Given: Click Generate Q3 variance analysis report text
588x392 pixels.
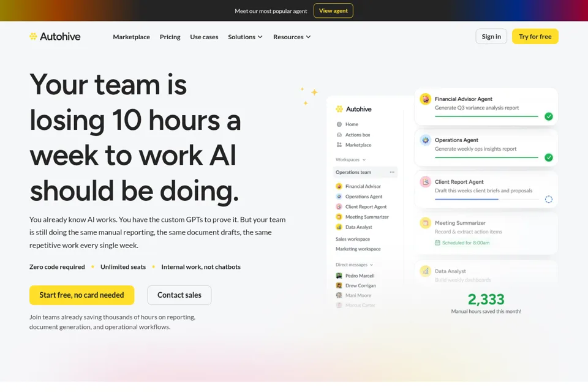Looking at the screenshot, I should point(477,108).
